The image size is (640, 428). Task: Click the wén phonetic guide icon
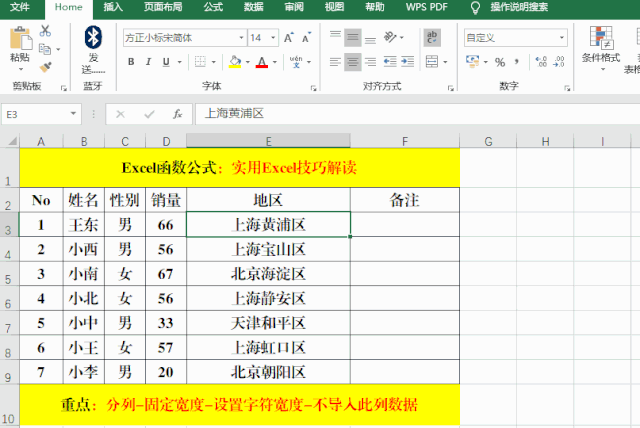tap(296, 62)
